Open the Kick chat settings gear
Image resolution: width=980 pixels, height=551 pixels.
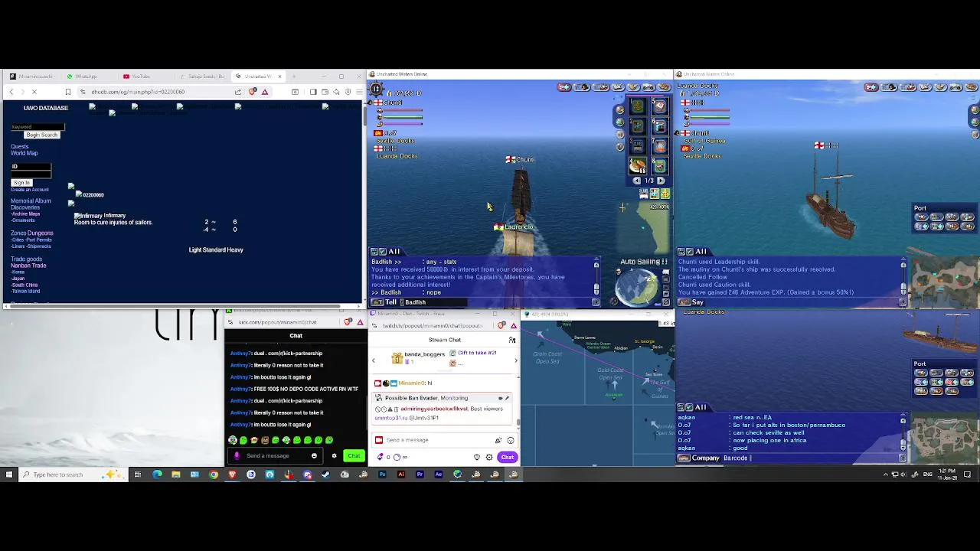334,456
